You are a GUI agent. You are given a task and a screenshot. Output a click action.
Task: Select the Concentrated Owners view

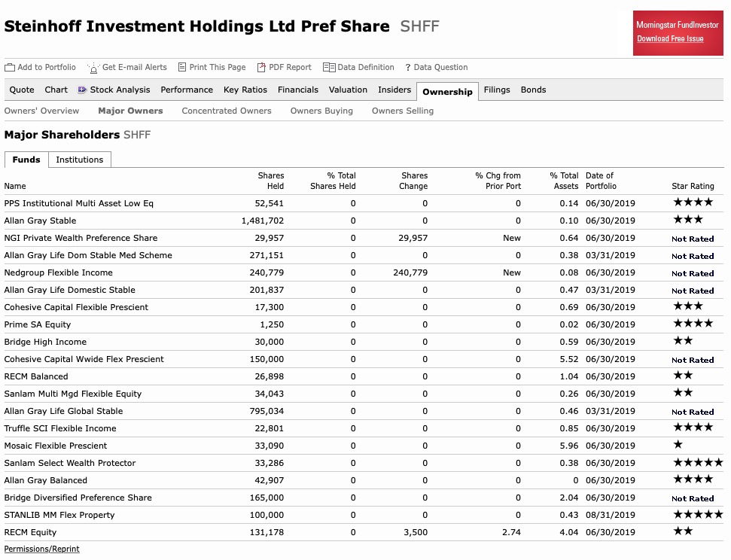226,111
